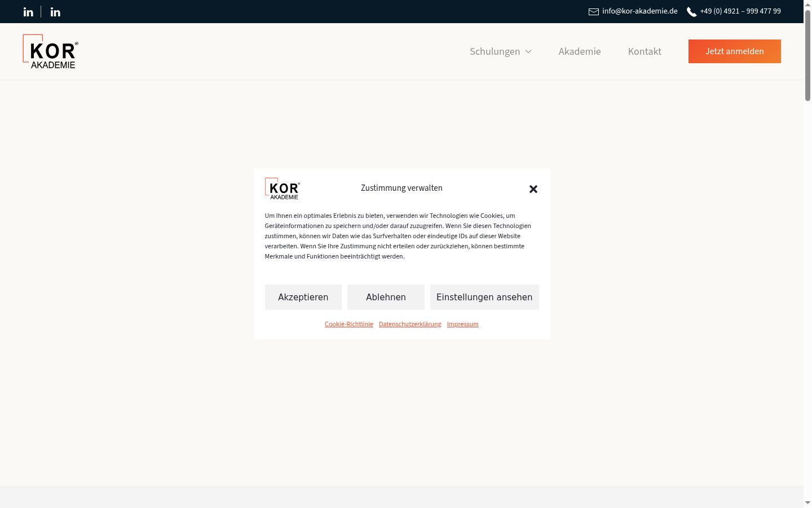Image resolution: width=812 pixels, height=508 pixels.
Task: Click the KOR Akademie logo in the header
Action: [x=51, y=51]
